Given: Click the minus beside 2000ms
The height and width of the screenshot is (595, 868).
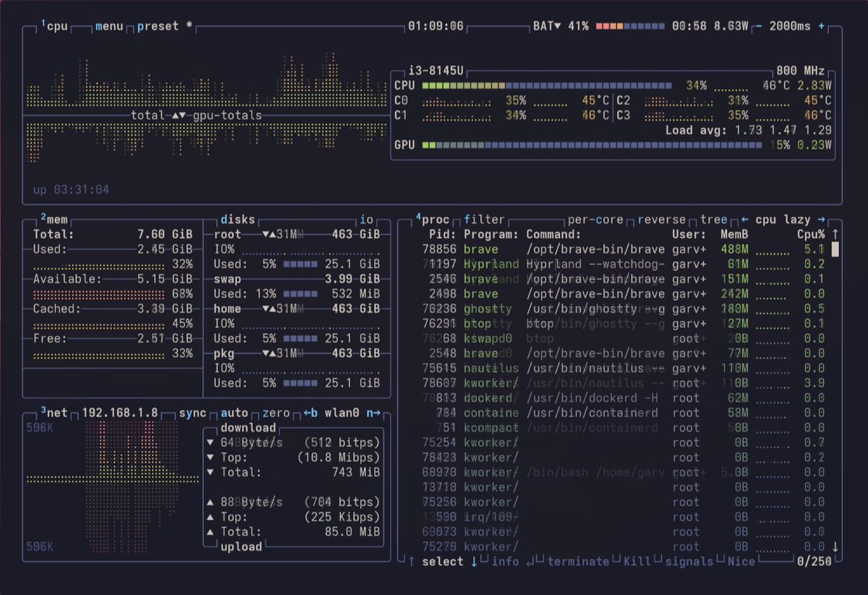Looking at the screenshot, I should point(759,26).
